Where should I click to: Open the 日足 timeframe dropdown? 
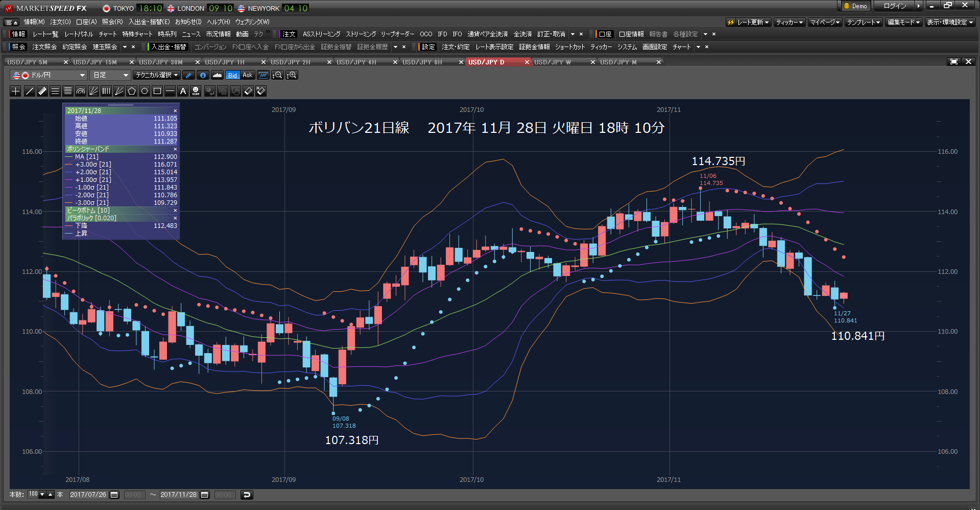[110, 75]
